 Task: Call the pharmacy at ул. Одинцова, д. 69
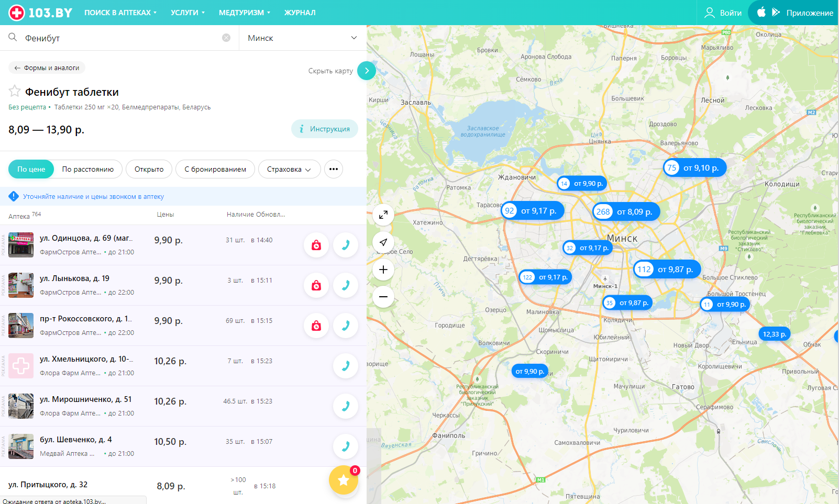tap(346, 245)
